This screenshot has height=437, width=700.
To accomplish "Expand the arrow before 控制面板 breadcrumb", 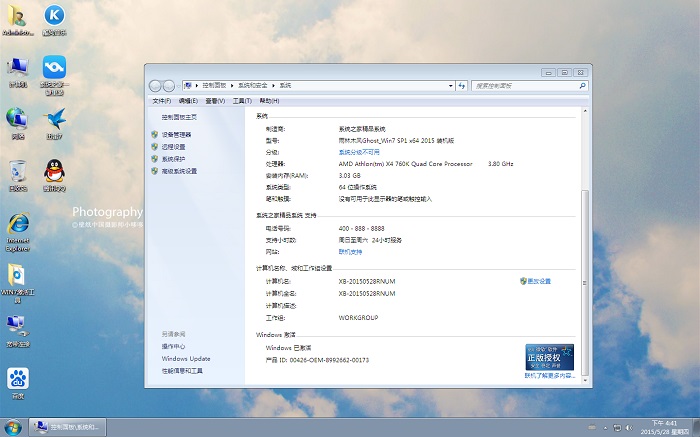I will [x=197, y=86].
